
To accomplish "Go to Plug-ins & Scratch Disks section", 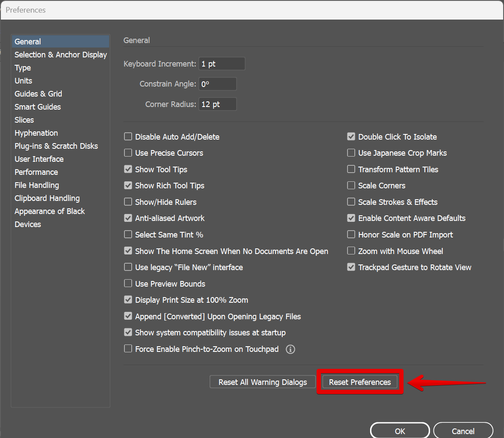I will (x=56, y=146).
